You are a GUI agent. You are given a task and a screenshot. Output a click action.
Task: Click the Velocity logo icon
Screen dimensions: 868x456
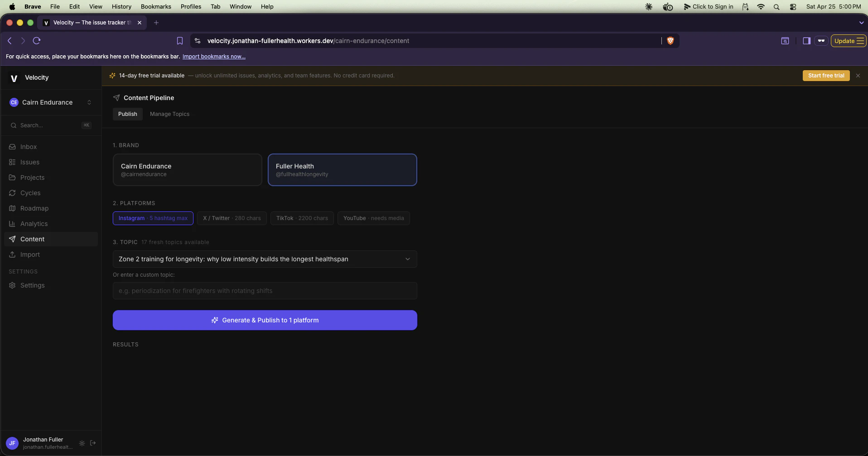tap(14, 78)
